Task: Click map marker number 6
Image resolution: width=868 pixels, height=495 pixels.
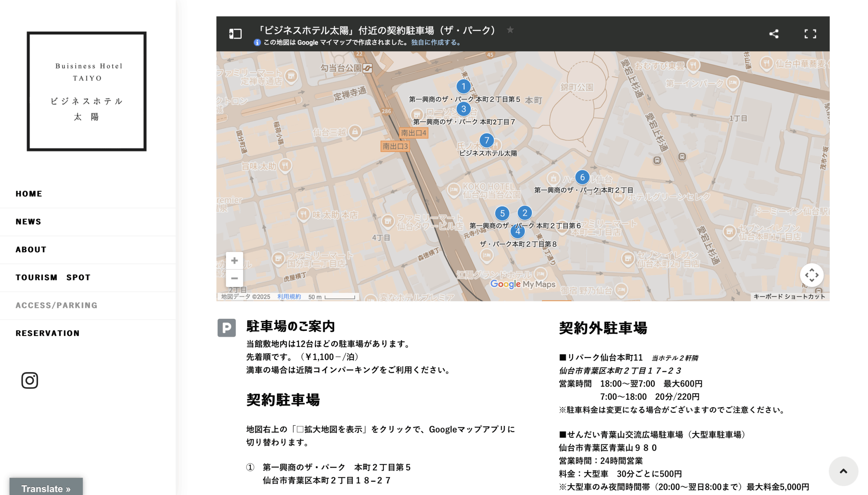Action: pyautogui.click(x=582, y=177)
